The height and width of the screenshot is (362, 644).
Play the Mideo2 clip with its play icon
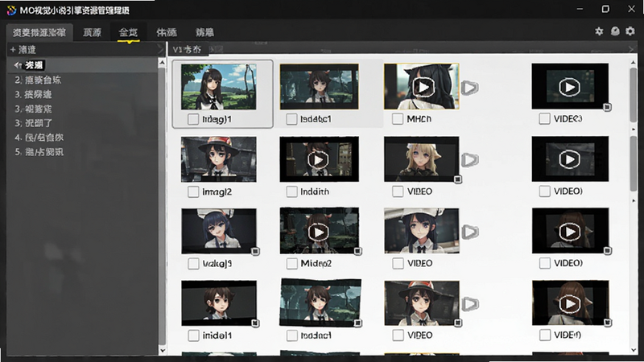click(x=318, y=232)
